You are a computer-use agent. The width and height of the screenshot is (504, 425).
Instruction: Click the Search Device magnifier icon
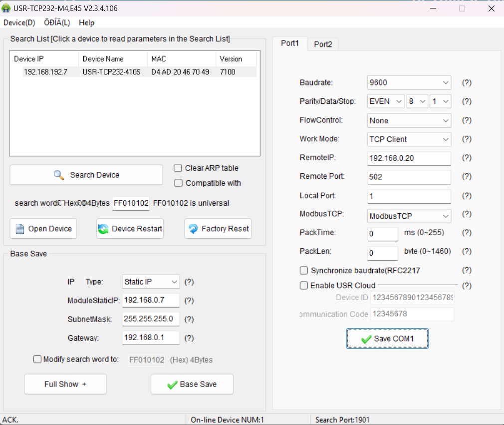(x=59, y=175)
